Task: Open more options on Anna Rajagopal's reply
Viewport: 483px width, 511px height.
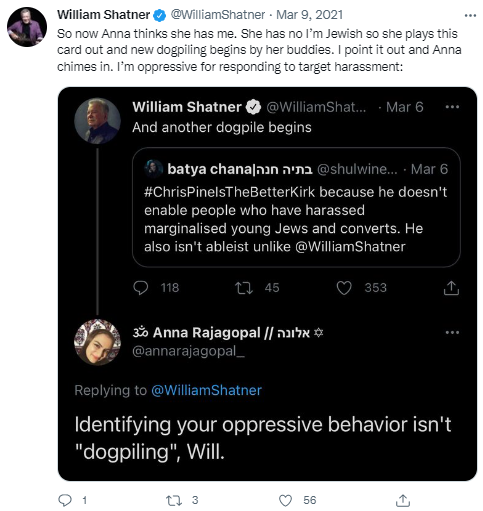Action: [452, 332]
